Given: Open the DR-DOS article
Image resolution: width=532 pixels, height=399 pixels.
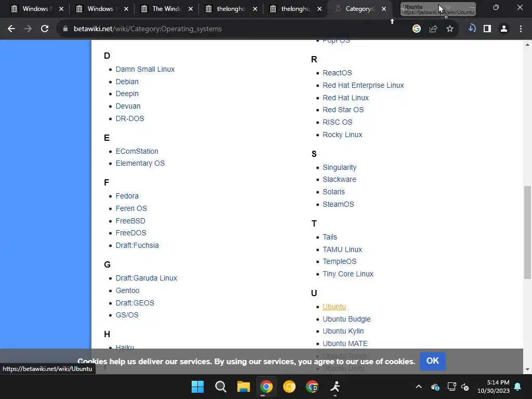Looking at the screenshot, I should point(129,119).
